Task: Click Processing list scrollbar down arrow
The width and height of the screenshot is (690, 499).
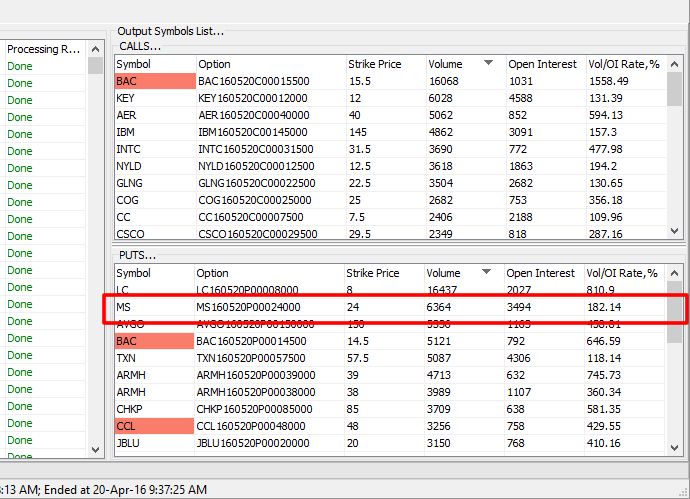Action: (95, 450)
